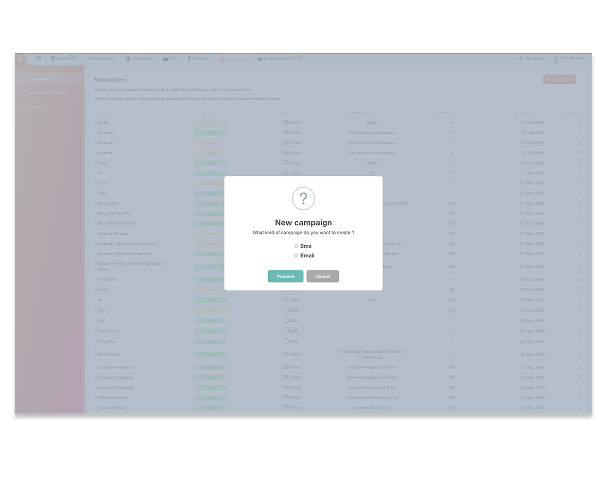Viewport: 614px width, 480px height.
Task: Open the user account dropdown
Action: click(570, 59)
